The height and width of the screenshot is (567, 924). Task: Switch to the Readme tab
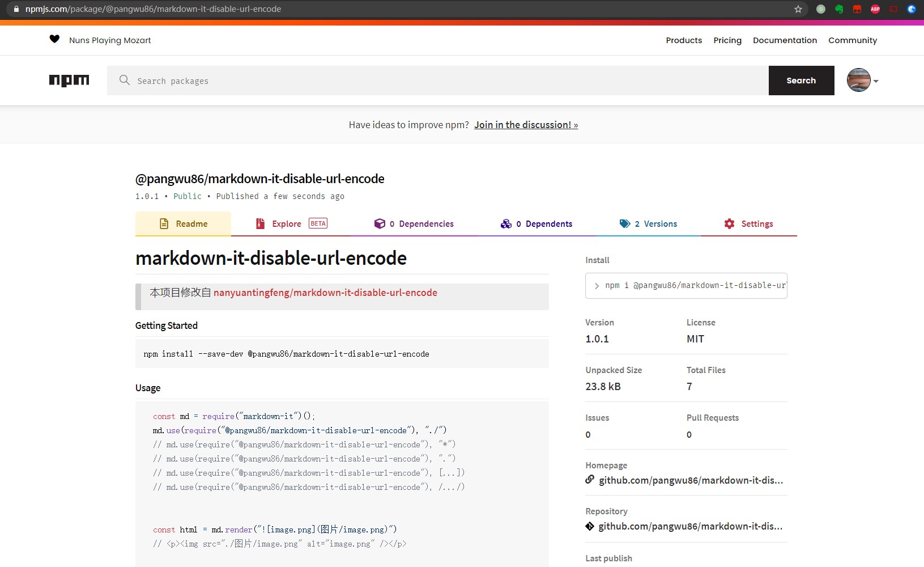[183, 223]
